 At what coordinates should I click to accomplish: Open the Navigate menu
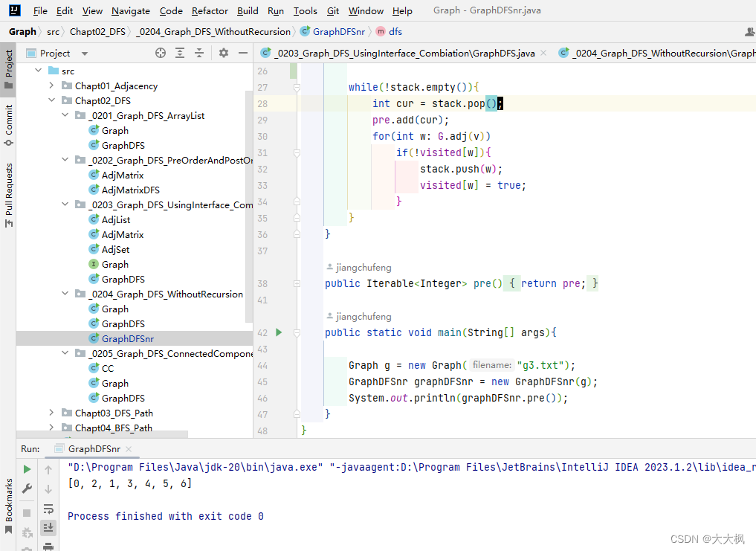pyautogui.click(x=131, y=10)
